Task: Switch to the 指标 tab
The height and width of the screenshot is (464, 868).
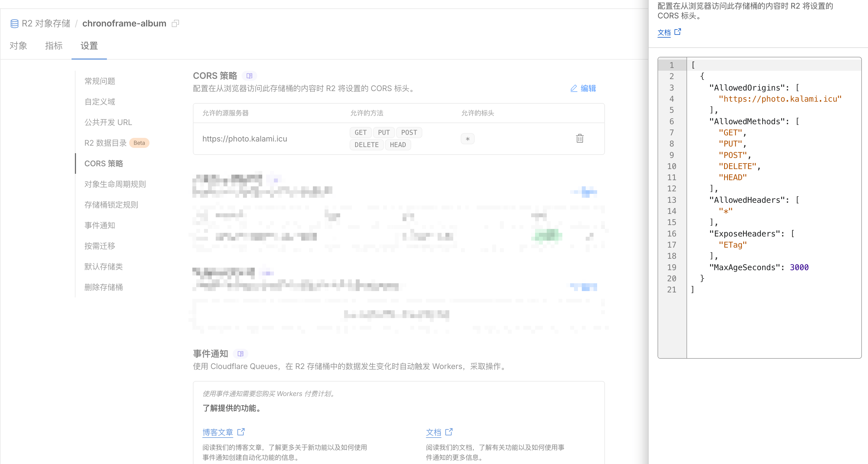Action: click(x=54, y=45)
